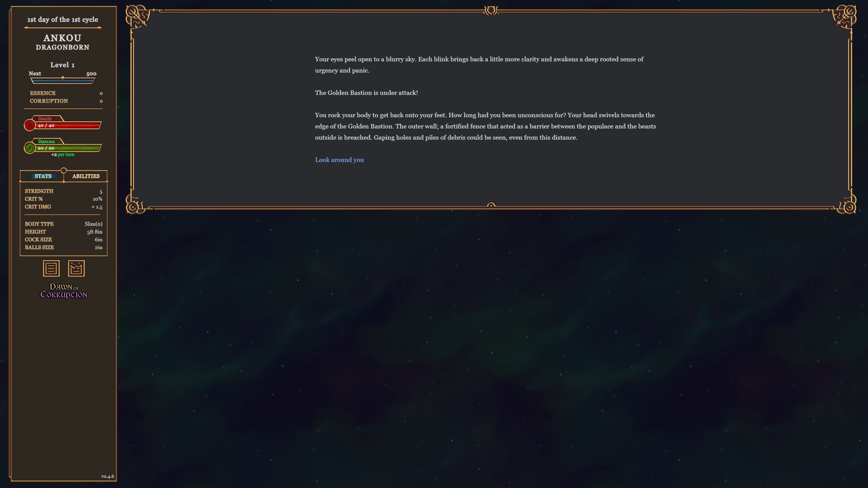Image resolution: width=868 pixels, height=488 pixels.
Task: Click the Corruption counter label
Action: (49, 101)
